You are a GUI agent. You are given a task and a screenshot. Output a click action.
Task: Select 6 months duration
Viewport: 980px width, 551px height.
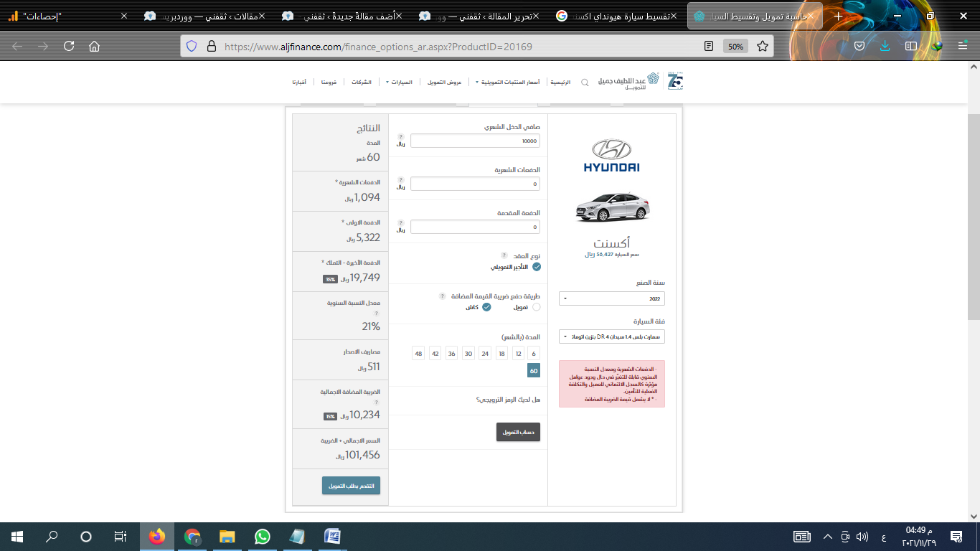[533, 353]
